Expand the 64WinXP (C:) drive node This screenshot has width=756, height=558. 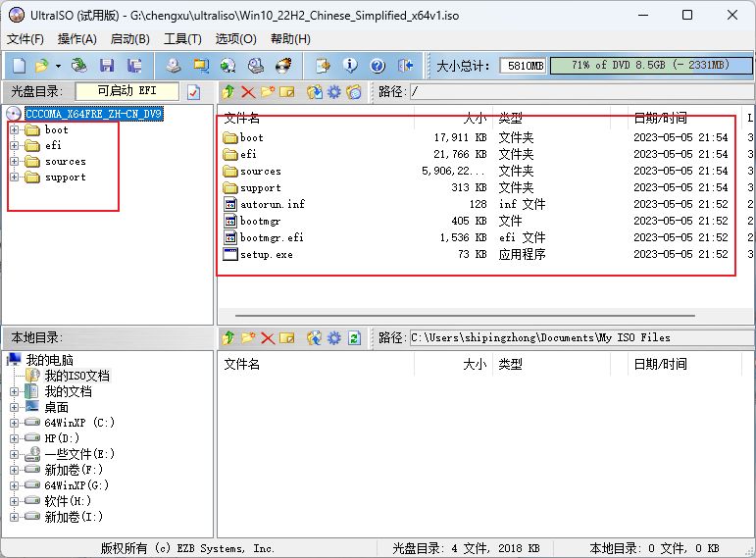[15, 423]
